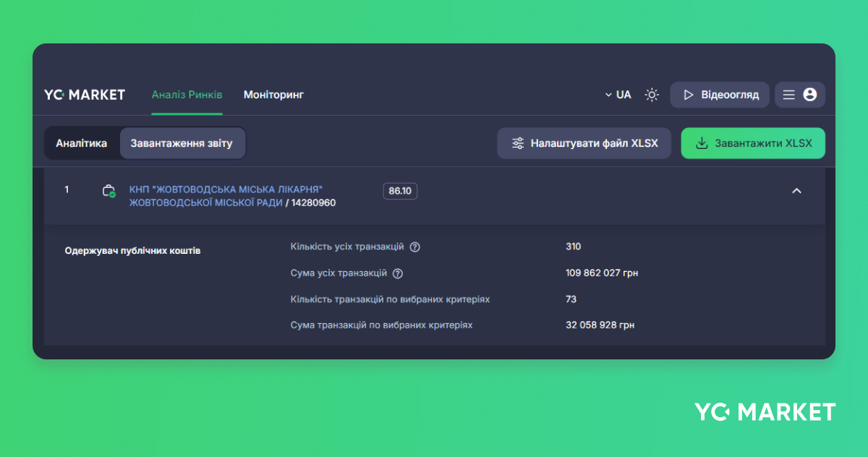Open the UA language dropdown
The image size is (868, 457).
click(x=618, y=95)
